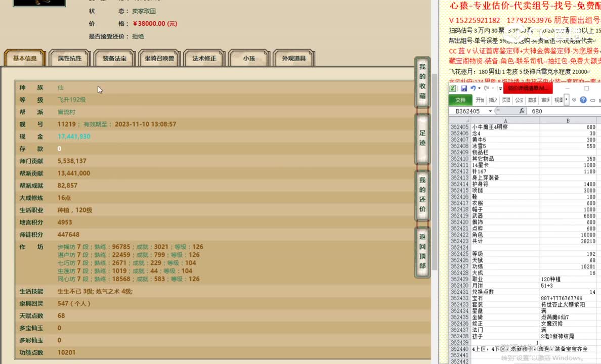Undo the last action in Excel

[473, 88]
